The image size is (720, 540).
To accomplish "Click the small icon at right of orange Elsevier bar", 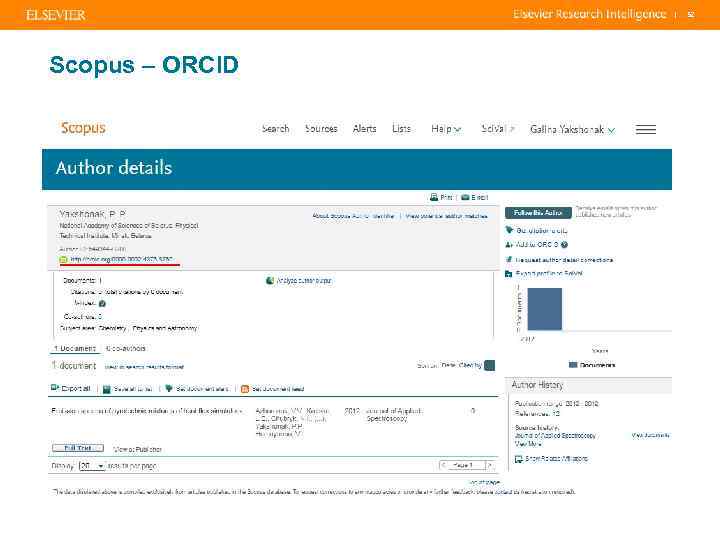I will click(x=691, y=15).
